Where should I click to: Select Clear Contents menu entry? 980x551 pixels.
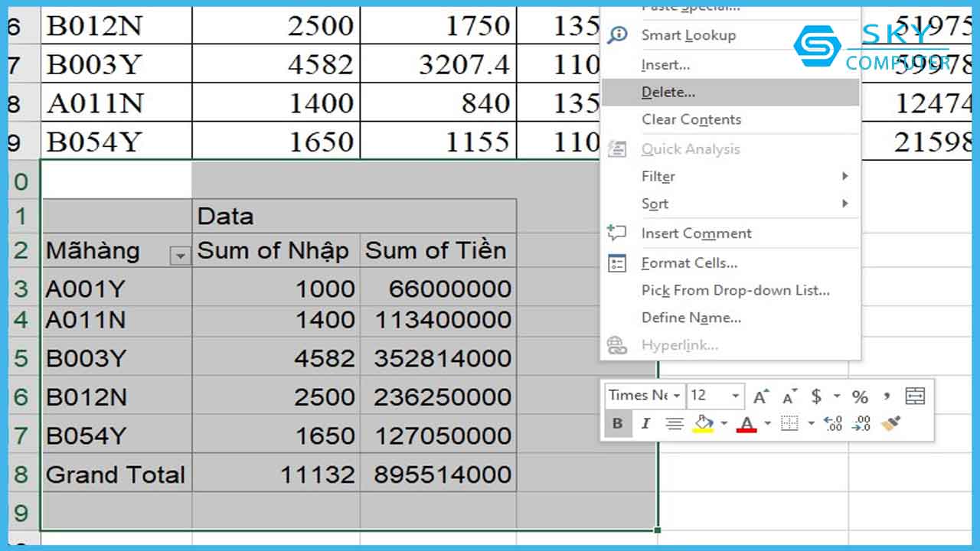click(x=730, y=119)
